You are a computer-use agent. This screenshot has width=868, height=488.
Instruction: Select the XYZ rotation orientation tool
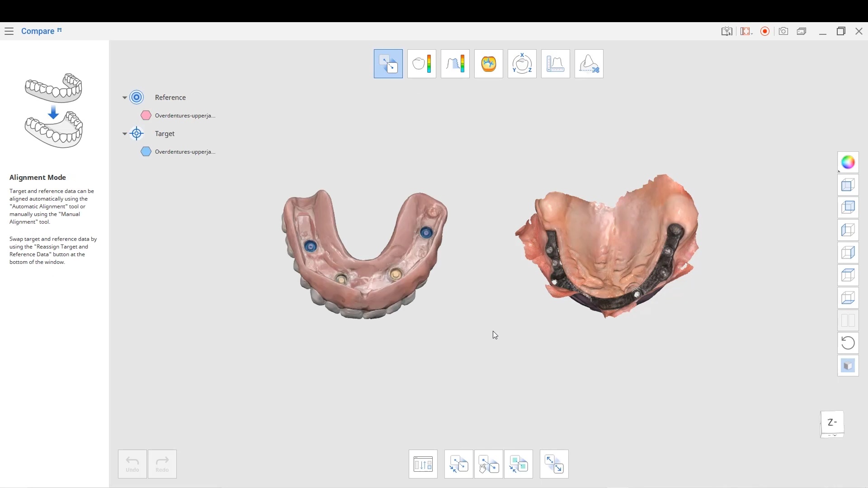click(522, 64)
